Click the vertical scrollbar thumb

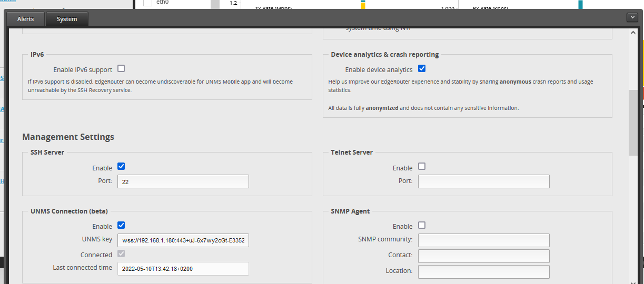[x=633, y=122]
